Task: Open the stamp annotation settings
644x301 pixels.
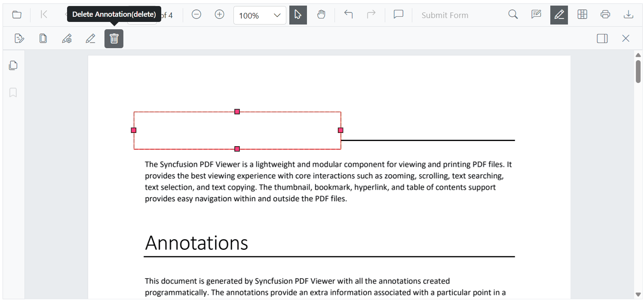Action: [67, 38]
